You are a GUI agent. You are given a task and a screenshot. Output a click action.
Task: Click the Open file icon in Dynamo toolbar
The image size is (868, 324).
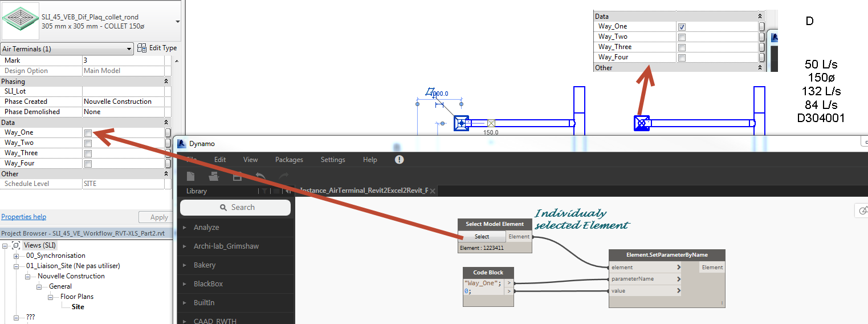(214, 176)
